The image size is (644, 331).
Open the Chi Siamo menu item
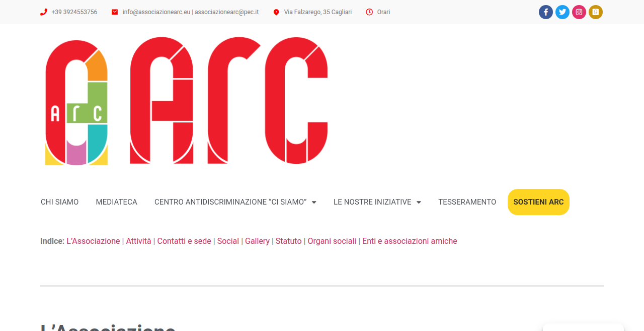pyautogui.click(x=59, y=202)
